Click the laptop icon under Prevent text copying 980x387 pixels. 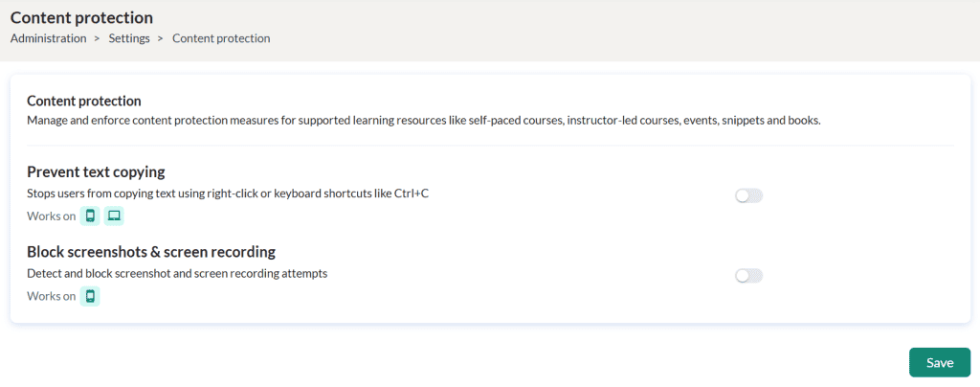click(x=114, y=216)
